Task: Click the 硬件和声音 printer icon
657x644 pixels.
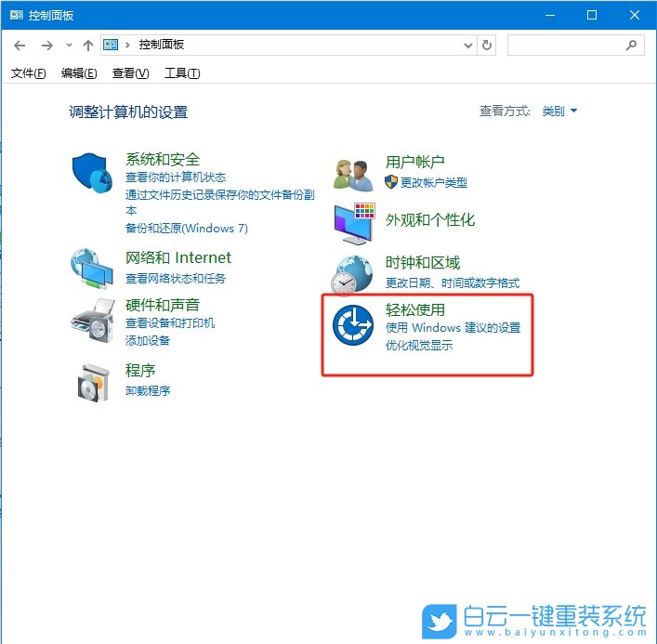Action: pos(92,321)
